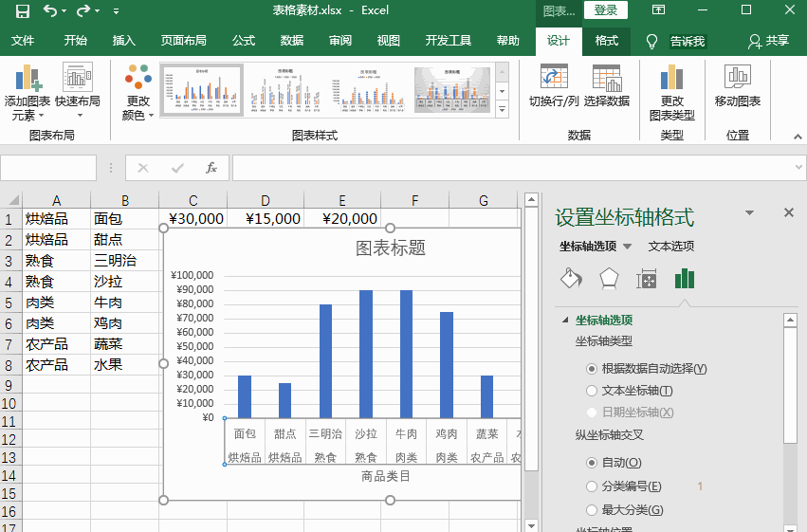Switch to the Format (格式) ribbon tab
This screenshot has height=532, width=807.
[x=606, y=41]
